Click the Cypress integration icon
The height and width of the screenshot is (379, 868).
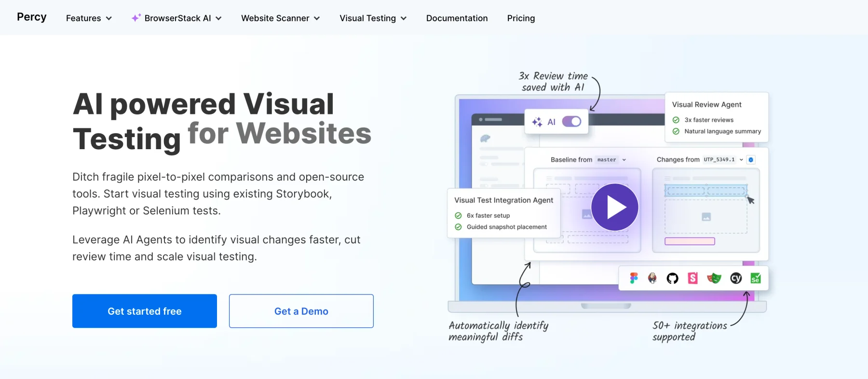point(736,278)
